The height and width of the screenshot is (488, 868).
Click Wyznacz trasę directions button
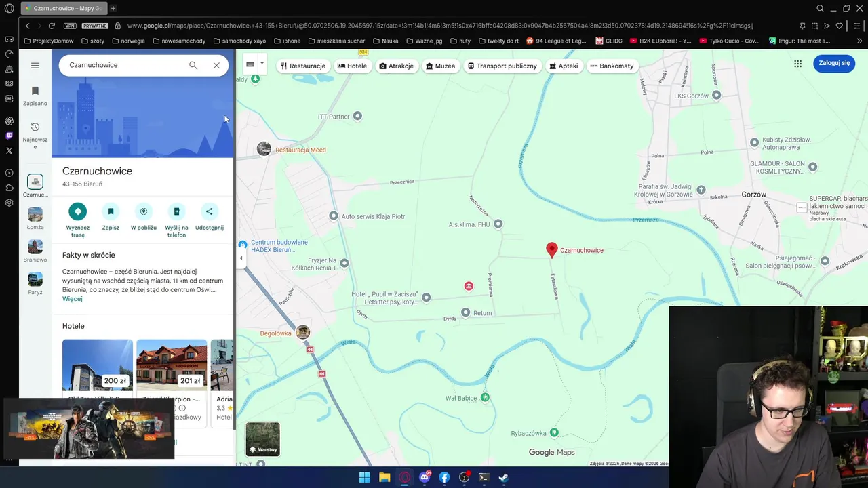78,211
